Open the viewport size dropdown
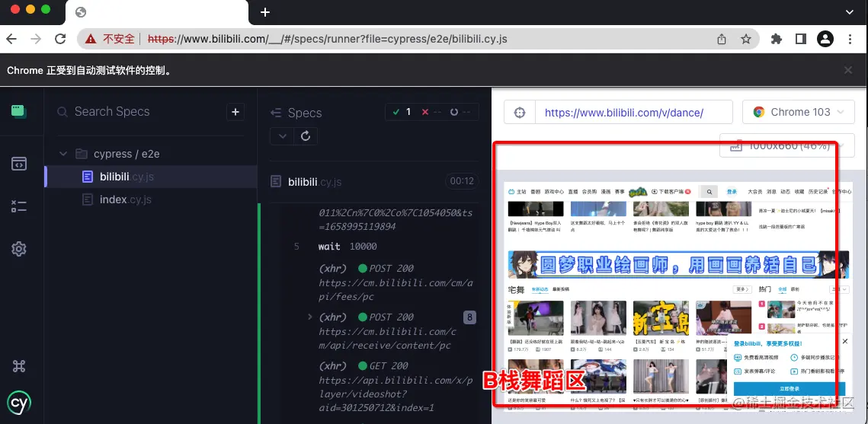The image size is (868, 424). (788, 146)
